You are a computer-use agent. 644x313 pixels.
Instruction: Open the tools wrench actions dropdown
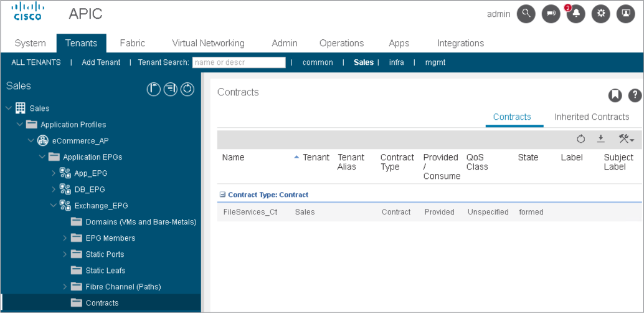coord(625,139)
